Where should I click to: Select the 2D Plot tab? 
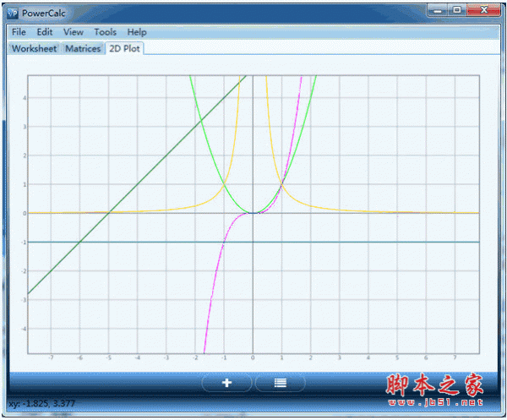pos(124,48)
